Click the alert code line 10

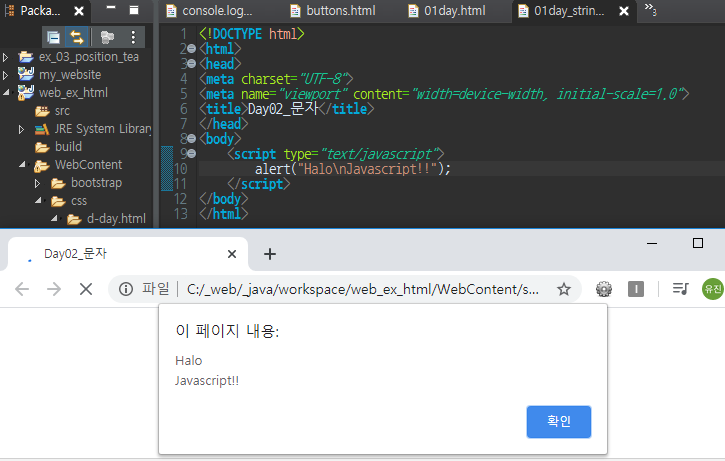coord(352,169)
